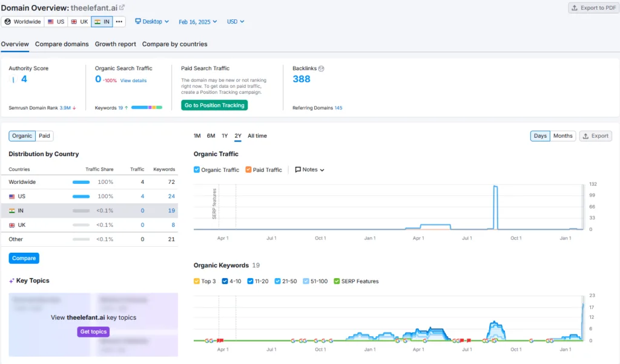Click Worldwide traffic share bar

[x=81, y=182]
